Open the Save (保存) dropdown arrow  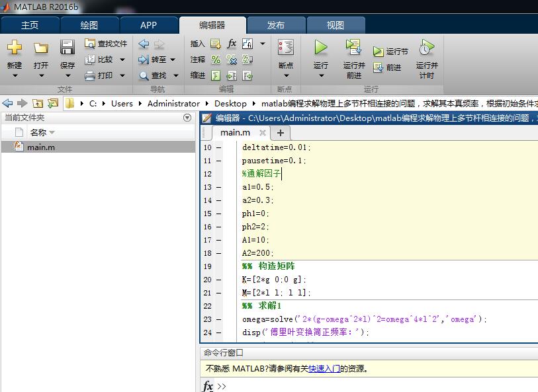click(67, 76)
